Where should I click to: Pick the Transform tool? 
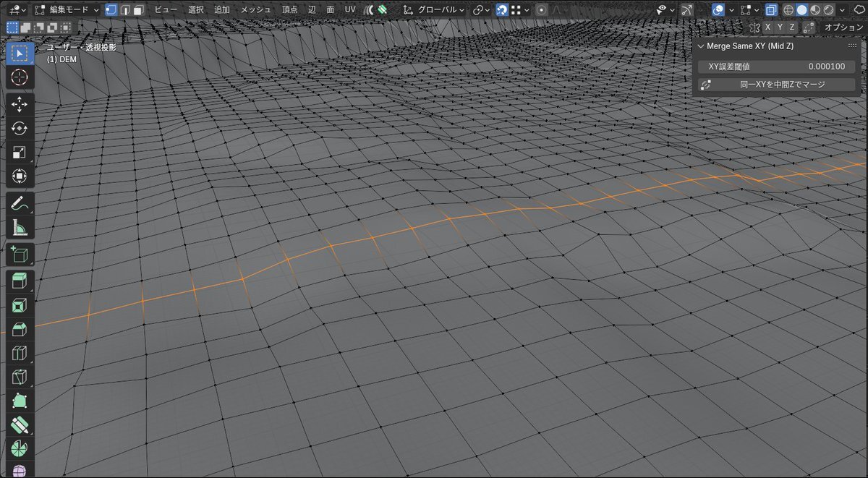[x=20, y=176]
